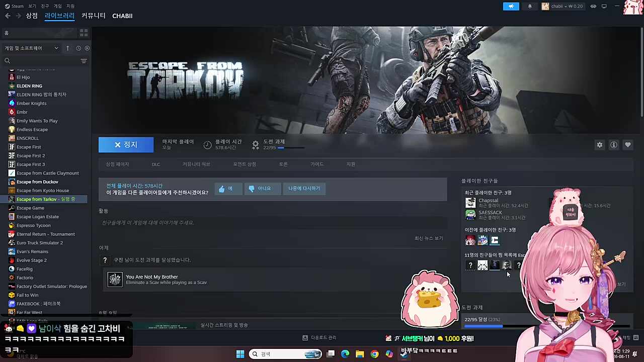Click the activity post text field
The width and height of the screenshot is (644, 362).
coord(273,223)
